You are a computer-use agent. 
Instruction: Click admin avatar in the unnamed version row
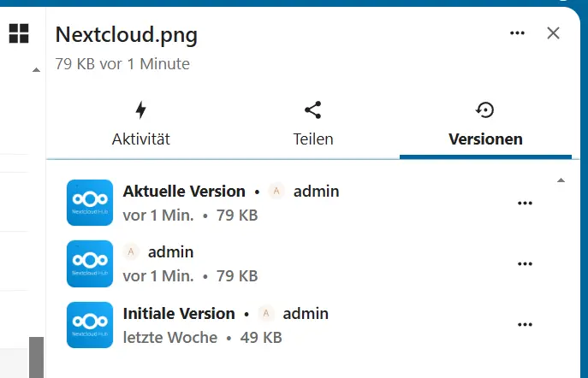[x=131, y=251]
